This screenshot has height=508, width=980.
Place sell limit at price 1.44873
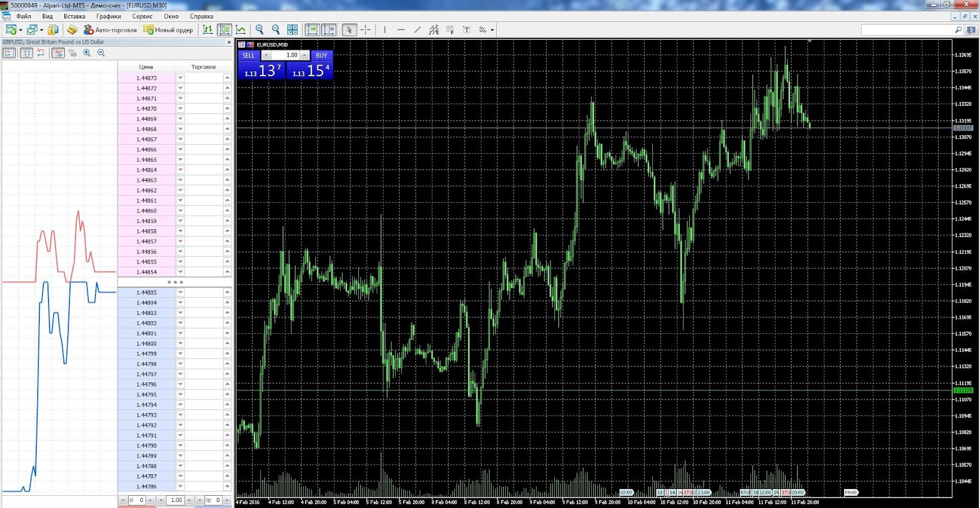pyautogui.click(x=180, y=78)
